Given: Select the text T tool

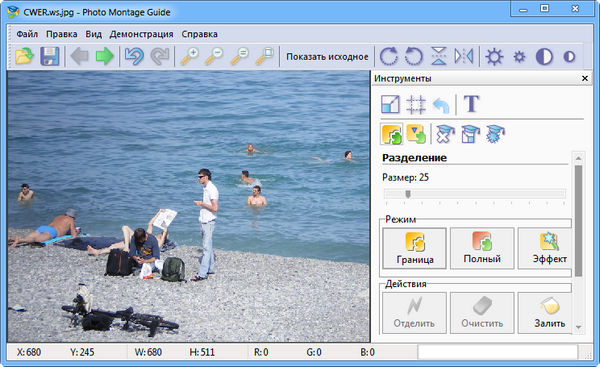Looking at the screenshot, I should click(471, 104).
